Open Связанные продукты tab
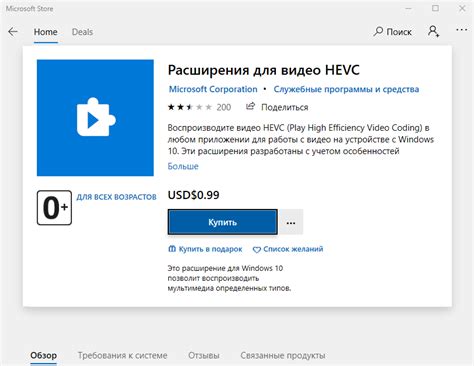 (x=283, y=355)
